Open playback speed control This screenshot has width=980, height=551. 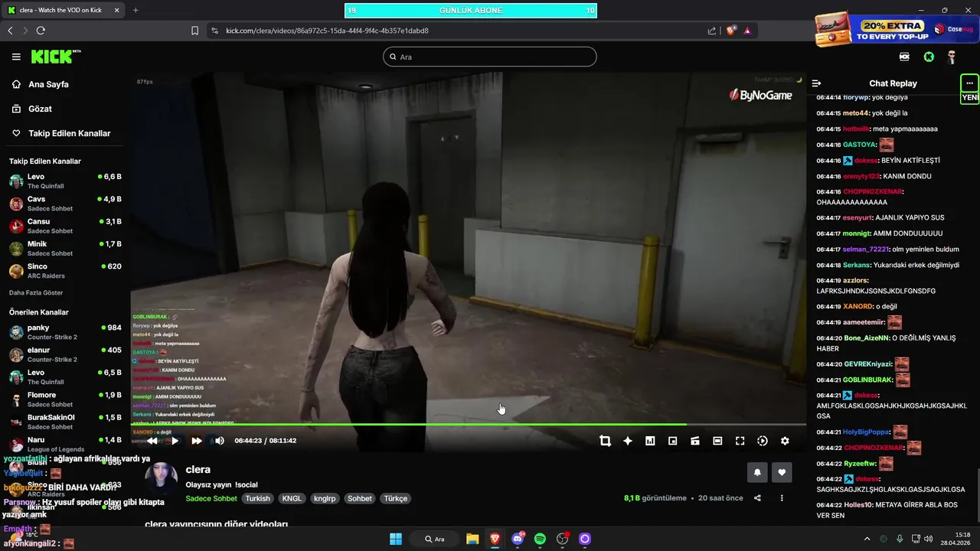(763, 441)
